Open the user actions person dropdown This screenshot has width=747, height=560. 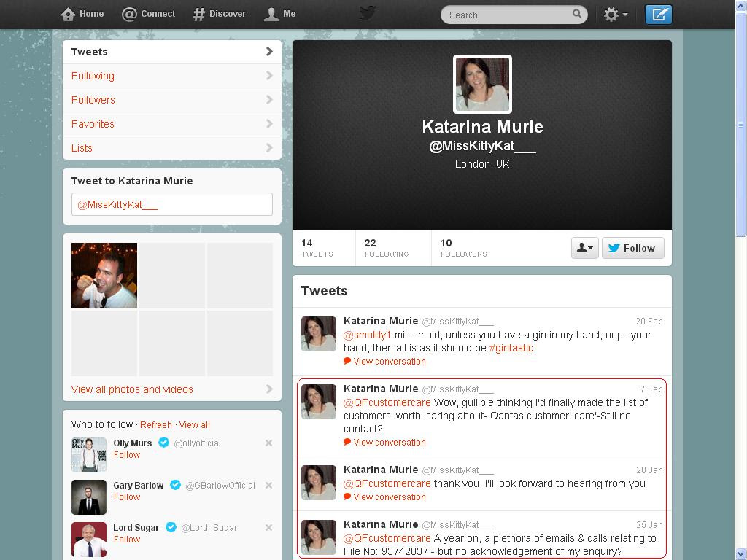tap(585, 248)
